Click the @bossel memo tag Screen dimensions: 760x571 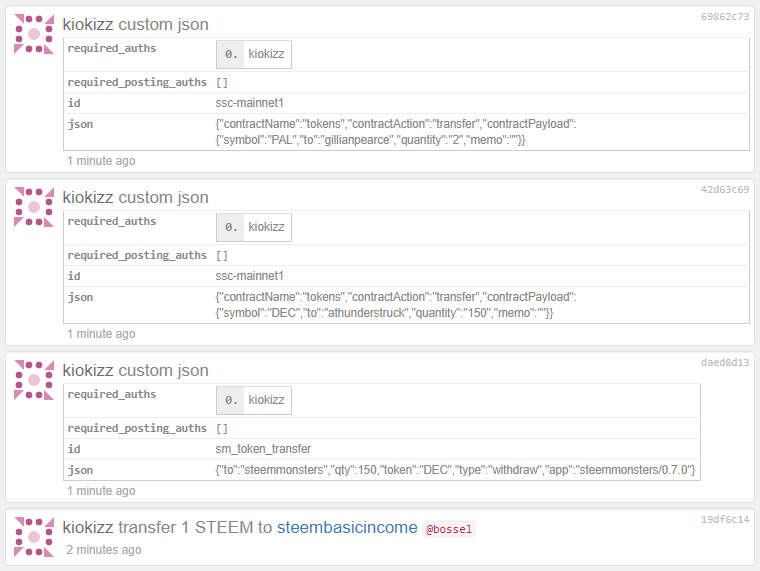pos(449,528)
